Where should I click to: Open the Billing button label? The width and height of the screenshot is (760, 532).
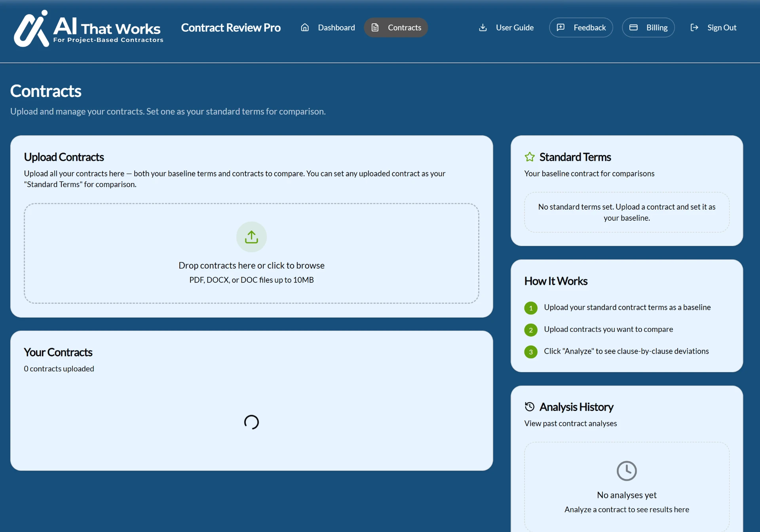657,28
